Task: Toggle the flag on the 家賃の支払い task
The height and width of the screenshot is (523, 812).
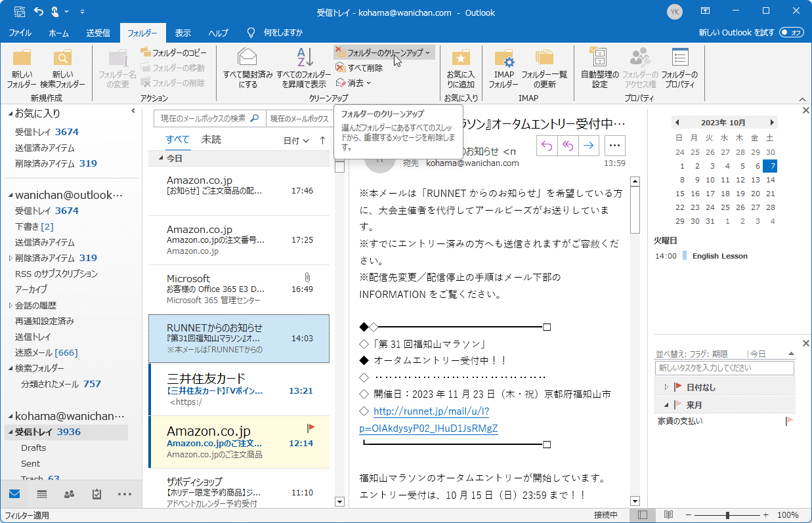Action: point(790,421)
